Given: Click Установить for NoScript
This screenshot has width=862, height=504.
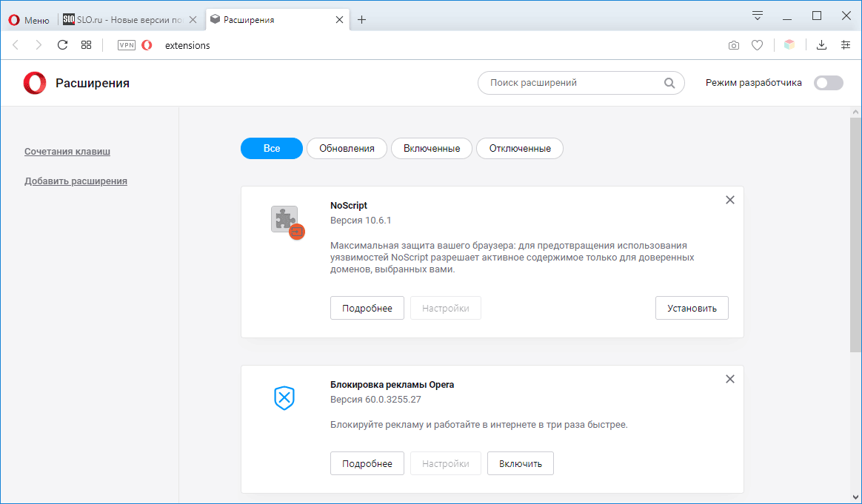Looking at the screenshot, I should (692, 309).
